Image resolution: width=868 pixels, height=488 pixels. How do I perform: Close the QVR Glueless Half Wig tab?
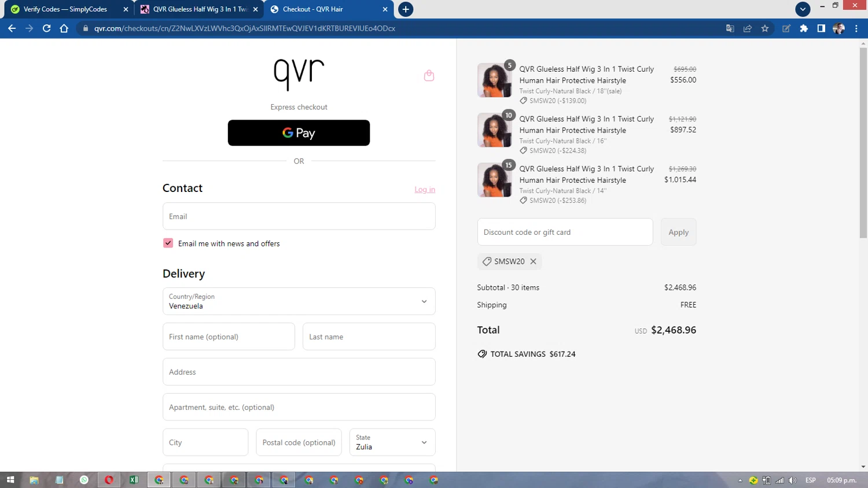(x=255, y=9)
